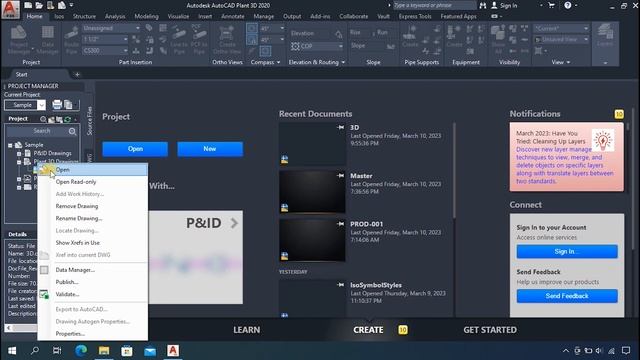Choose Properties in the context menu
Viewport: 640px width, 360px height.
(x=93, y=333)
